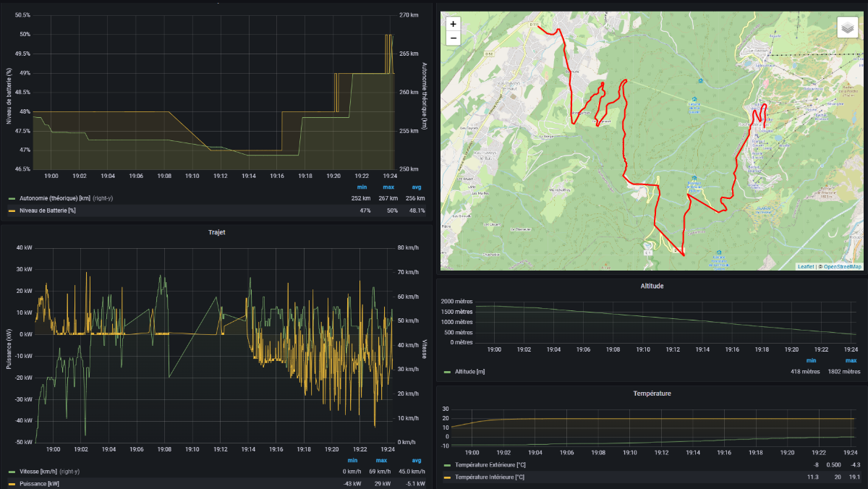The image size is (868, 489).
Task: Click the green Autonomie color swatch
Action: (x=12, y=197)
